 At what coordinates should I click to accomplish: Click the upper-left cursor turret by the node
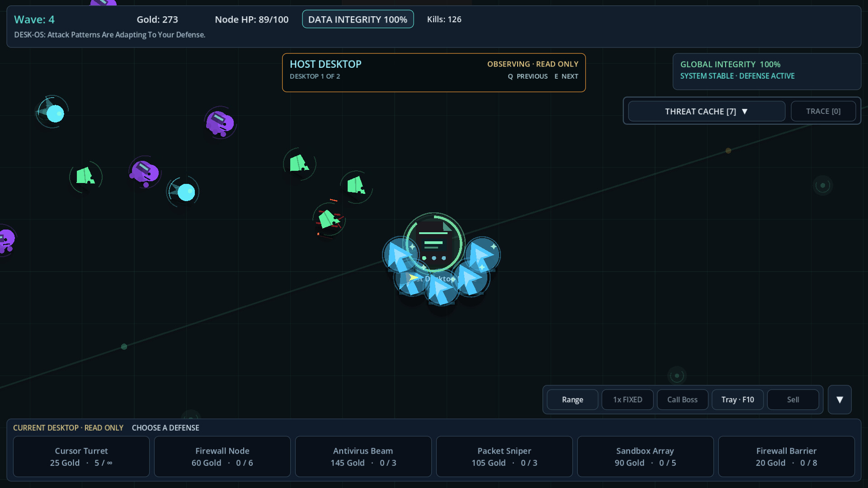pos(400,255)
